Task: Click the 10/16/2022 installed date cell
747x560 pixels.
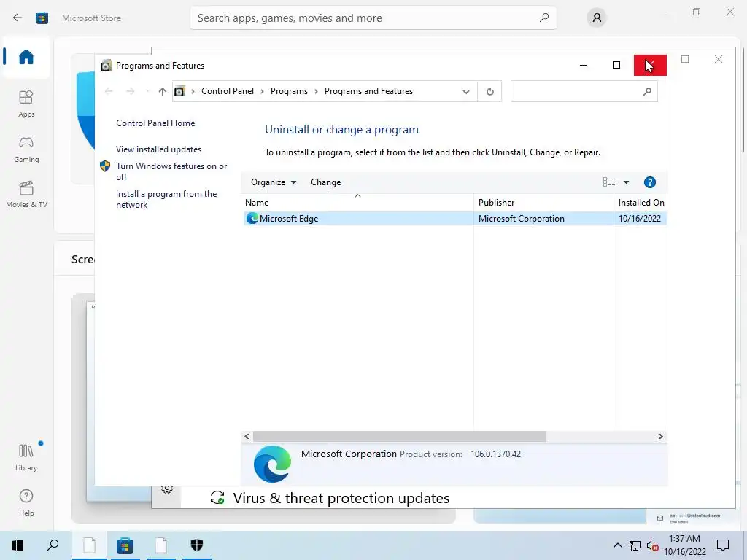Action: click(639, 219)
